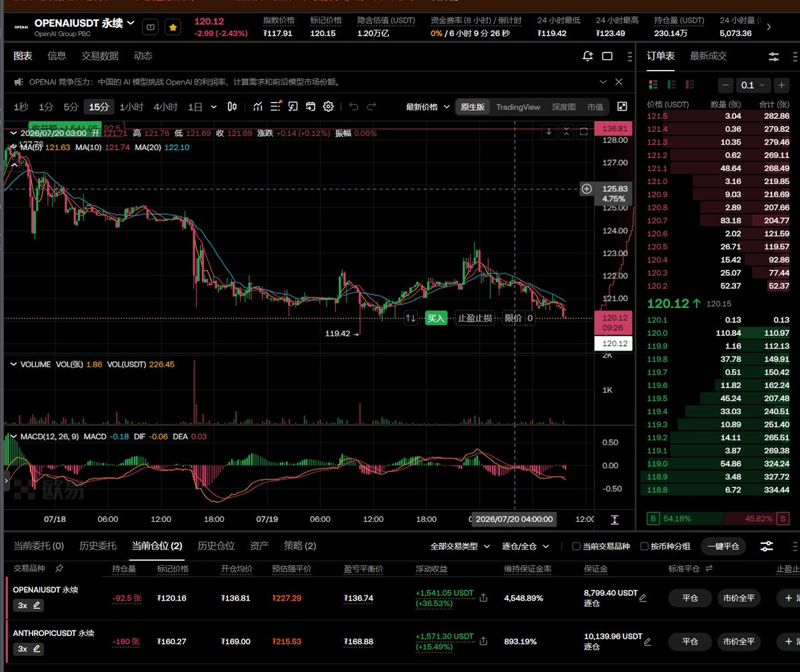Share OPENAIUSDT floating profit
This screenshot has width=800, height=672.
point(483,598)
